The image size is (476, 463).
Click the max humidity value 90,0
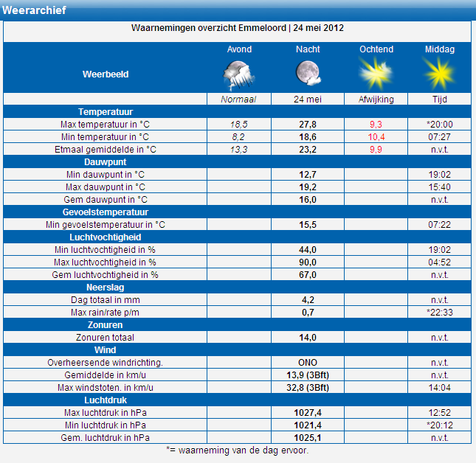(x=308, y=262)
